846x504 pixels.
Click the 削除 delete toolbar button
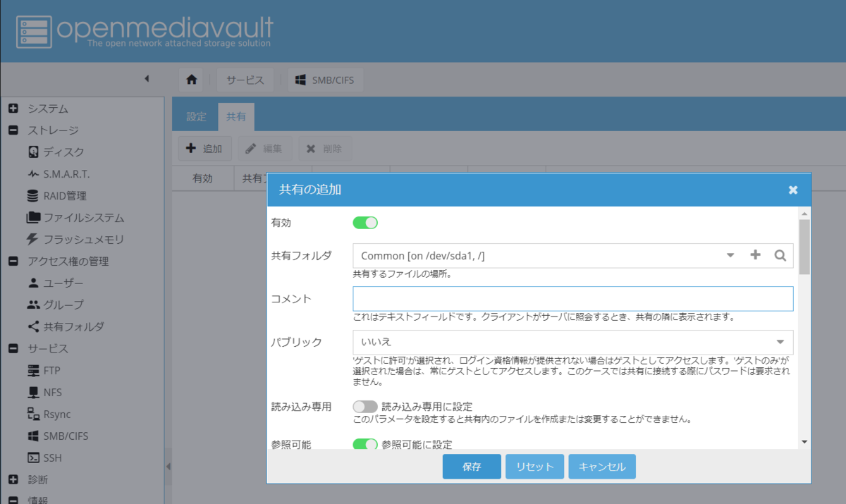pyautogui.click(x=325, y=149)
